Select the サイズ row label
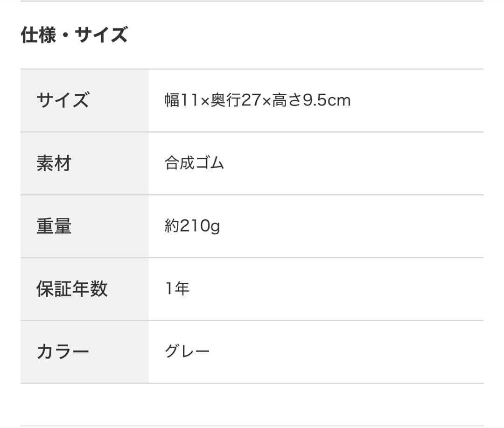 [63, 100]
